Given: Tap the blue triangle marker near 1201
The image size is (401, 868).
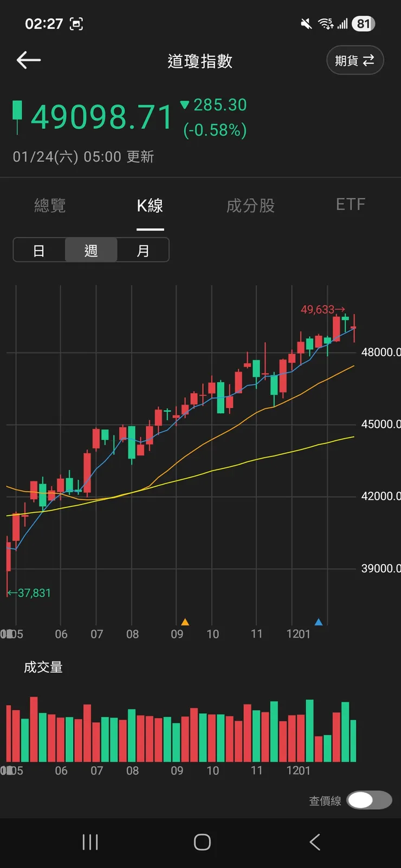Looking at the screenshot, I should 319,622.
